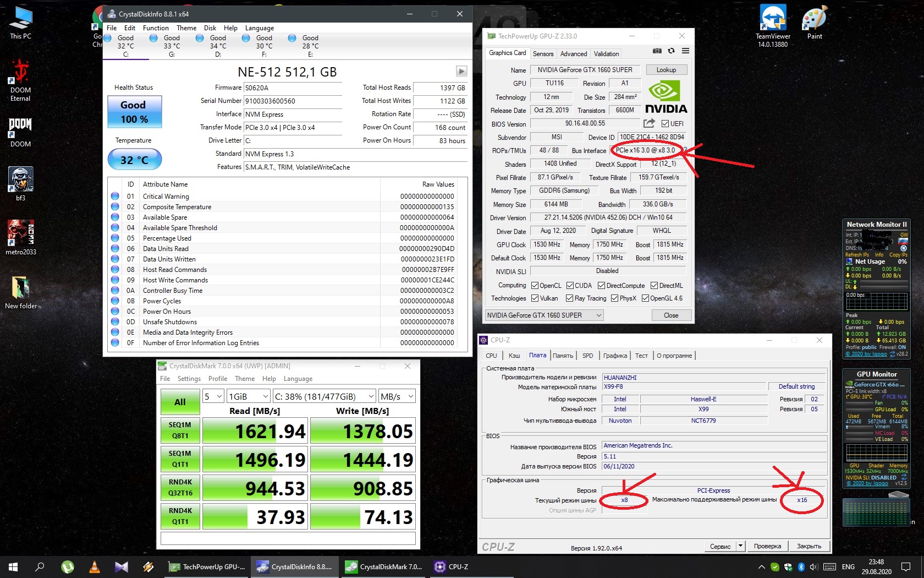Select the bf3 desktop shortcut
Screen dimensions: 924x578
(x=20, y=184)
